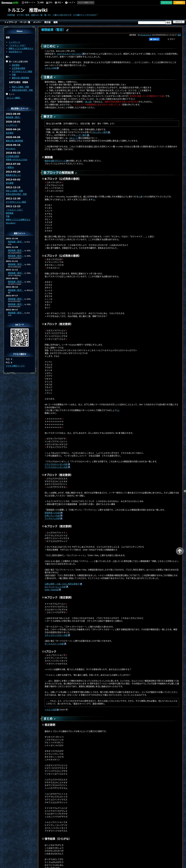
Task: Click the search input field
Action: point(152,23)
